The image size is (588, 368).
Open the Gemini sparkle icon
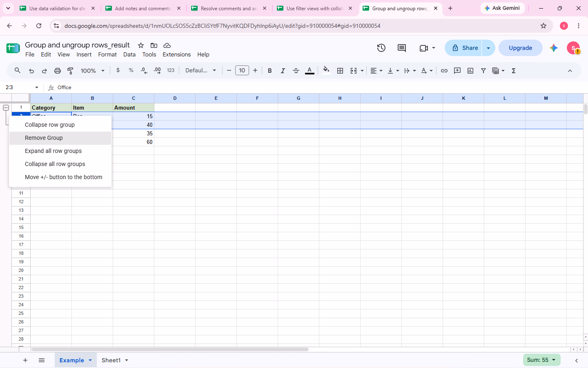[x=554, y=48]
